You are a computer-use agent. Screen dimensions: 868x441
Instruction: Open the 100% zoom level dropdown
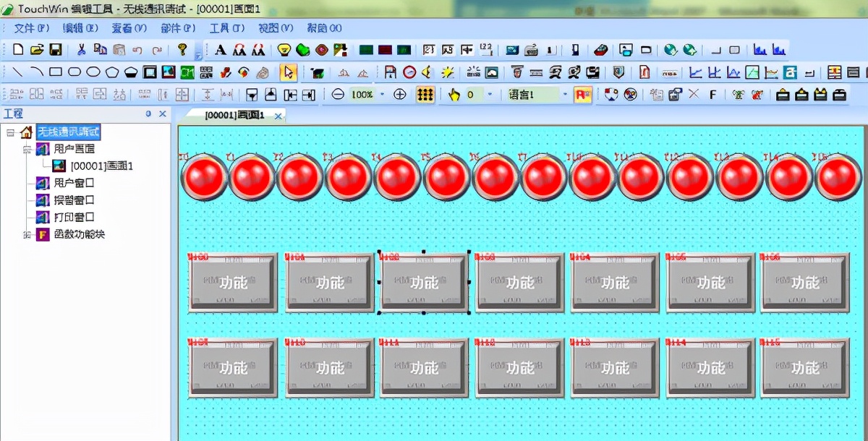click(383, 95)
